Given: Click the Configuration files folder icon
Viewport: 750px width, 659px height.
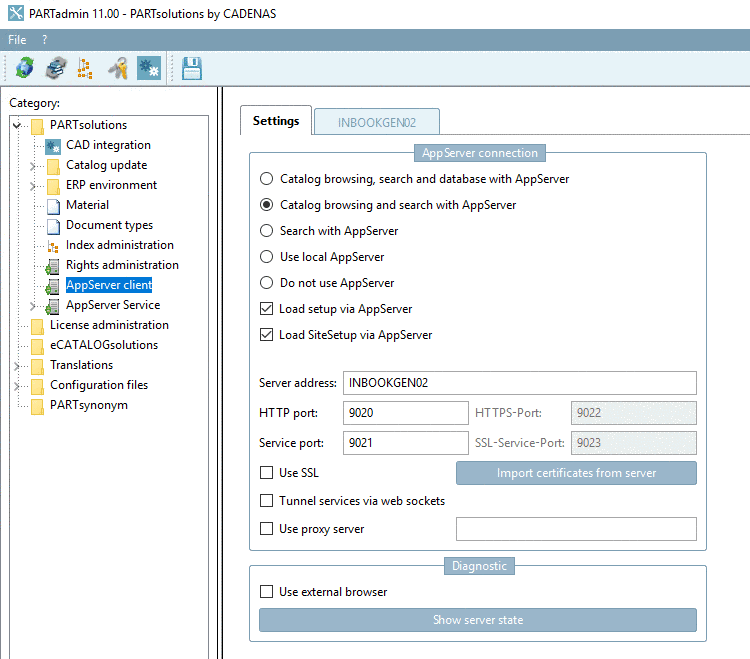Looking at the screenshot, I should (37, 386).
